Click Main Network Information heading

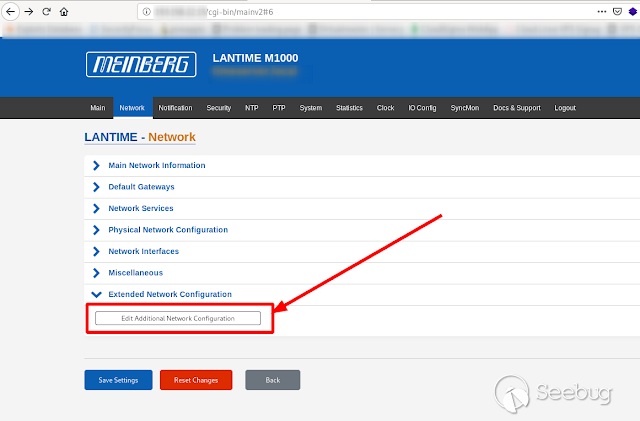click(x=157, y=165)
